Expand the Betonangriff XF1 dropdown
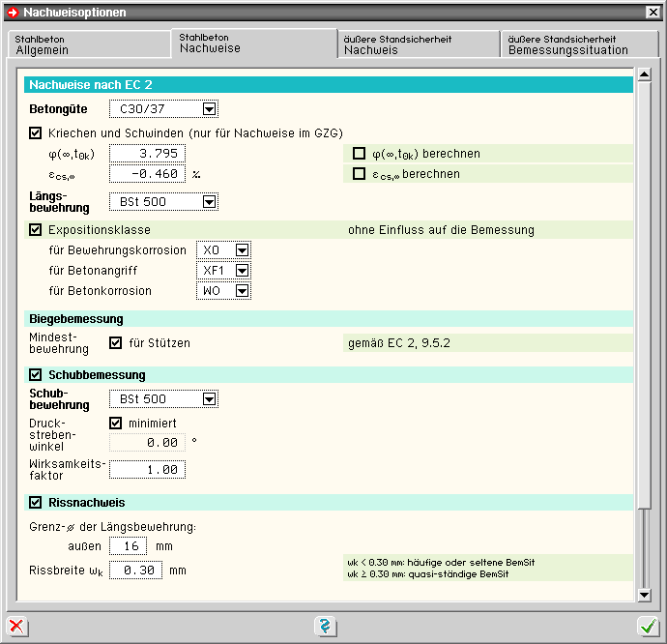The image size is (667, 644). click(242, 271)
